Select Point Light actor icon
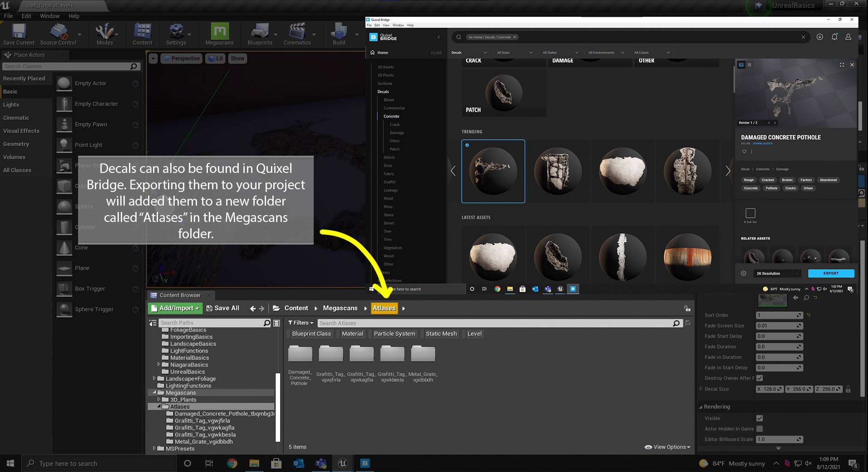This screenshot has width=868, height=472. [64, 145]
